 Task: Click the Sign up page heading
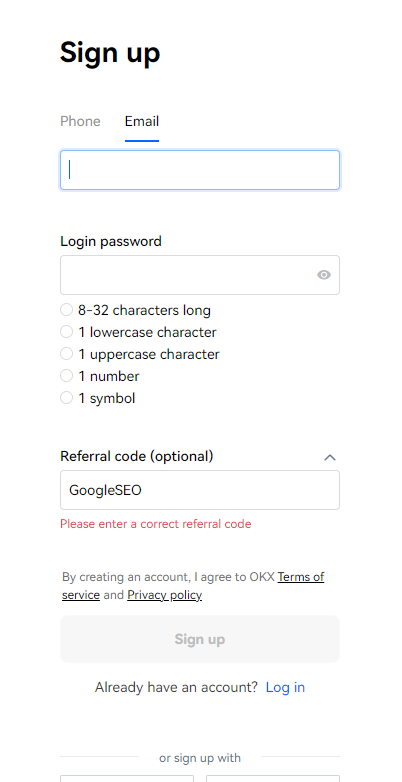coord(110,53)
